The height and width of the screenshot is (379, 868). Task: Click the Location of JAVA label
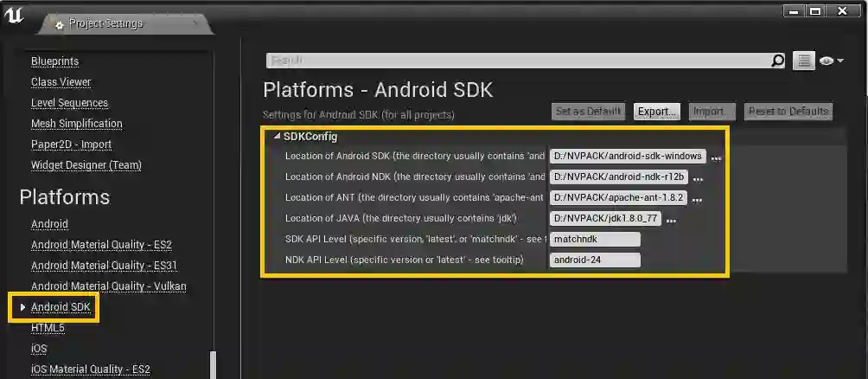(x=401, y=218)
